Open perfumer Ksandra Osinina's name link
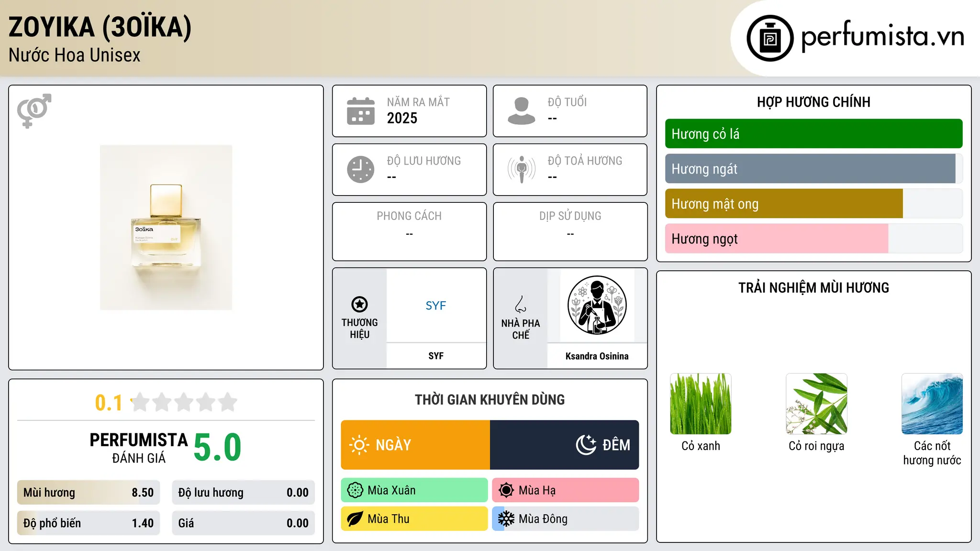The image size is (980, 551). [x=597, y=356]
